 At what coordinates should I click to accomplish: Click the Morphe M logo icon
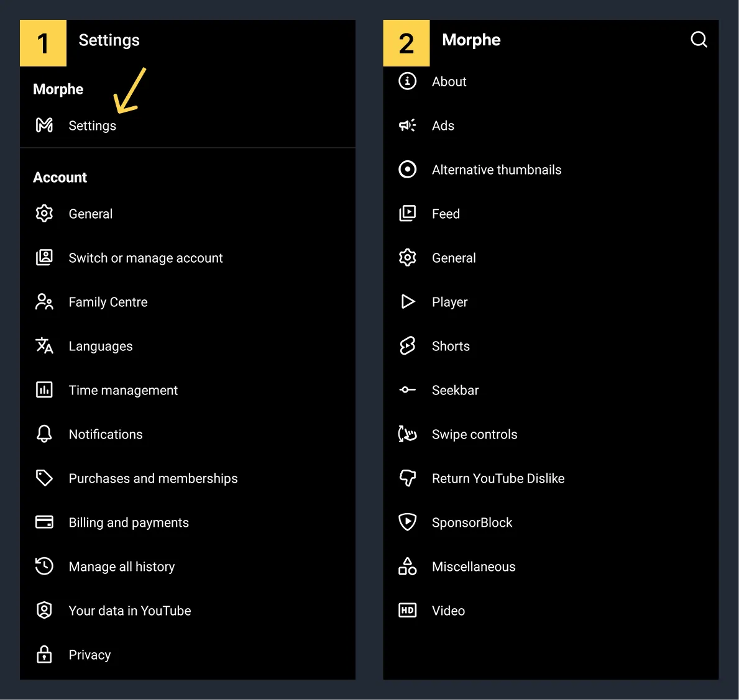pyautogui.click(x=44, y=125)
